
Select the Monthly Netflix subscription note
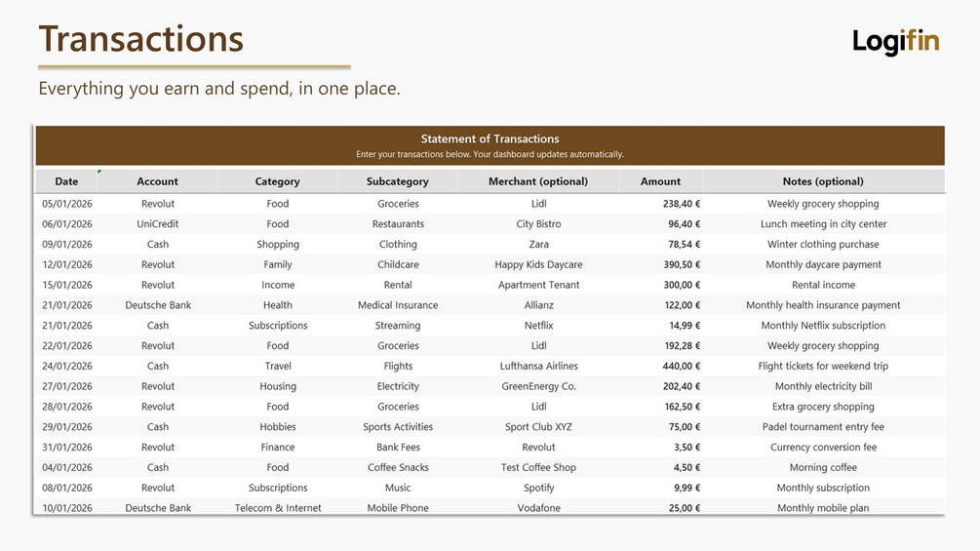[x=823, y=326]
